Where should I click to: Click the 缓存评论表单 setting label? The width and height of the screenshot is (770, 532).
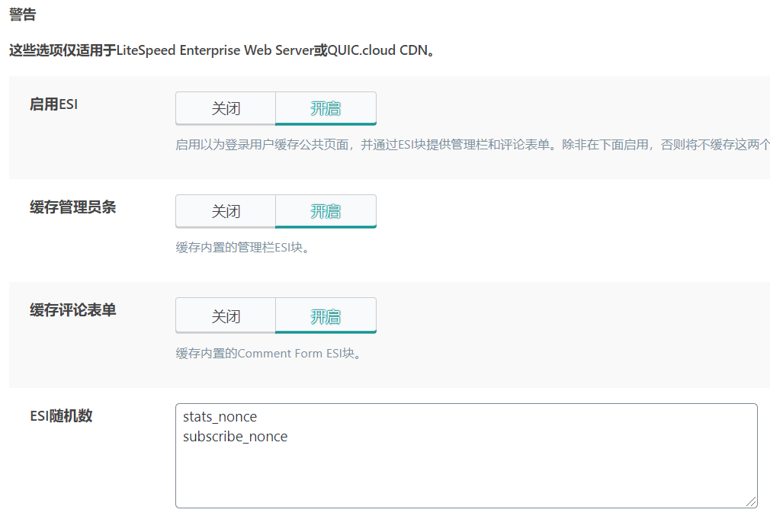72,310
